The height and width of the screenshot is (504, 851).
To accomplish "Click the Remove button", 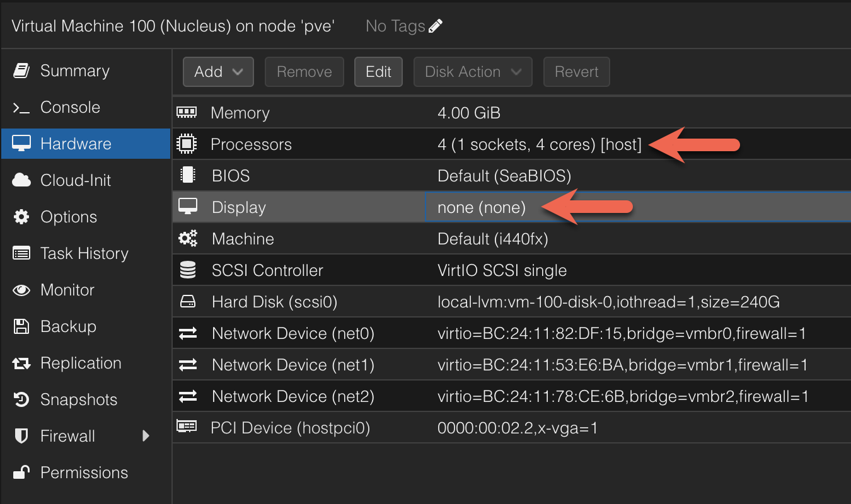I will pos(304,72).
